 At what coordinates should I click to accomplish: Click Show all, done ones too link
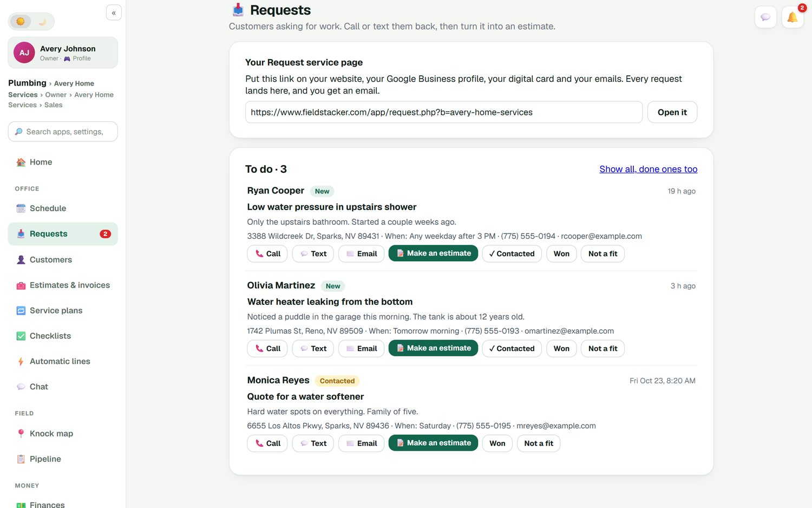pos(649,169)
